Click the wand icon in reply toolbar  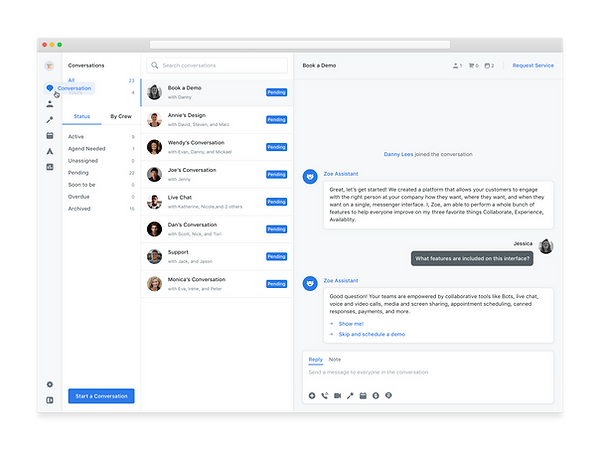(x=350, y=396)
